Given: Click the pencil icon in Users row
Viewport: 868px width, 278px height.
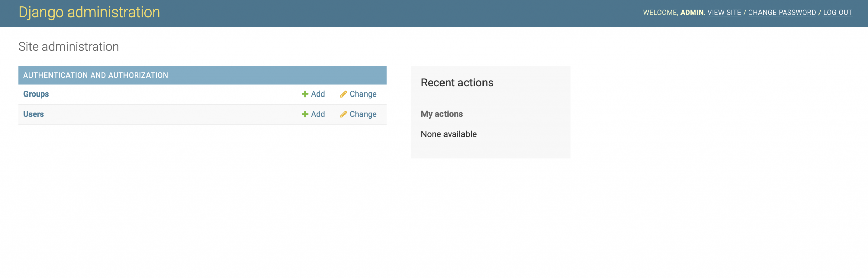Looking at the screenshot, I should [343, 114].
